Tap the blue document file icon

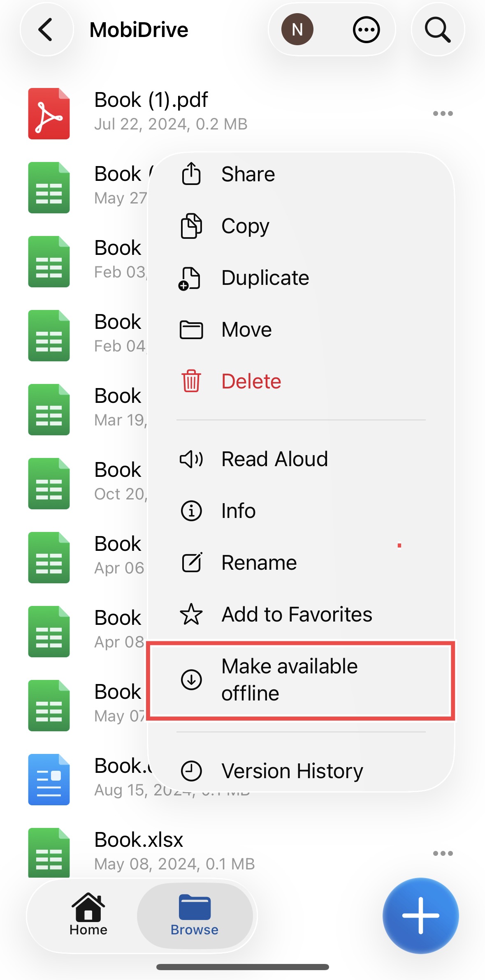49,779
